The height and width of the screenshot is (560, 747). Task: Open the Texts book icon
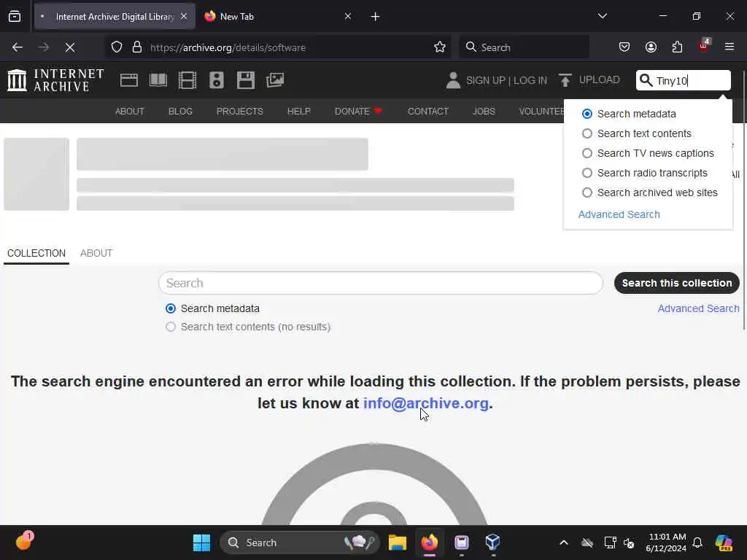[158, 80]
